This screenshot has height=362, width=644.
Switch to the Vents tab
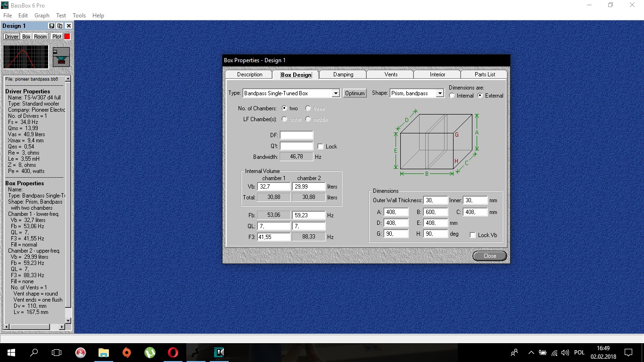tap(390, 74)
